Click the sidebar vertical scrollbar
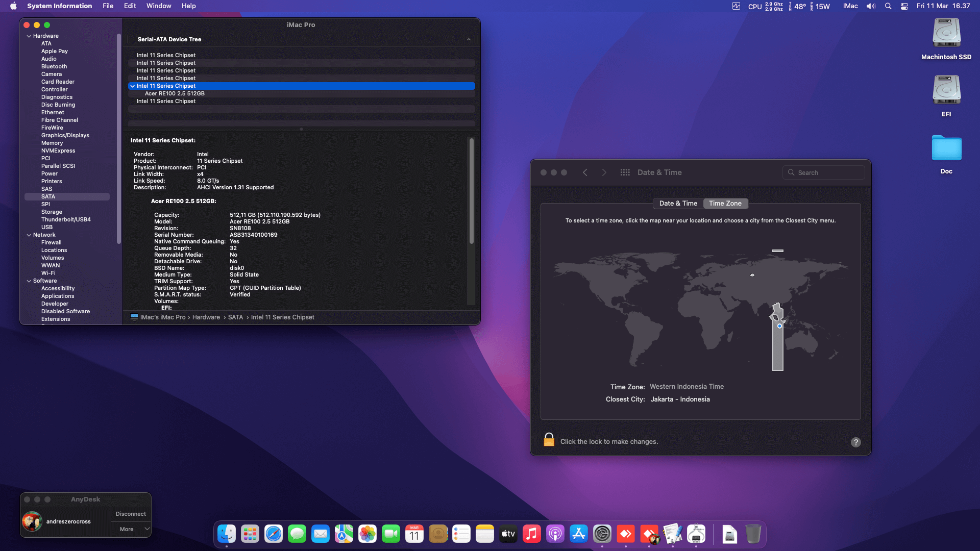980x551 pixels. pyautogui.click(x=119, y=139)
